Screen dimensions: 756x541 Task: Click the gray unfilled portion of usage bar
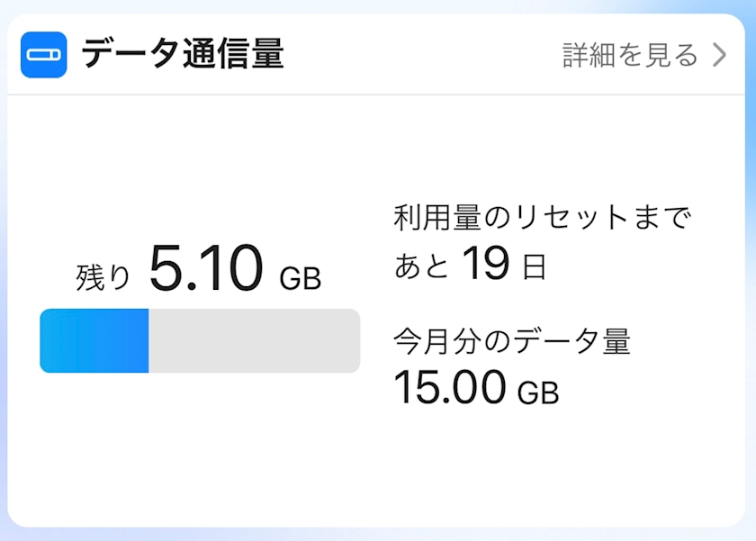(254, 340)
